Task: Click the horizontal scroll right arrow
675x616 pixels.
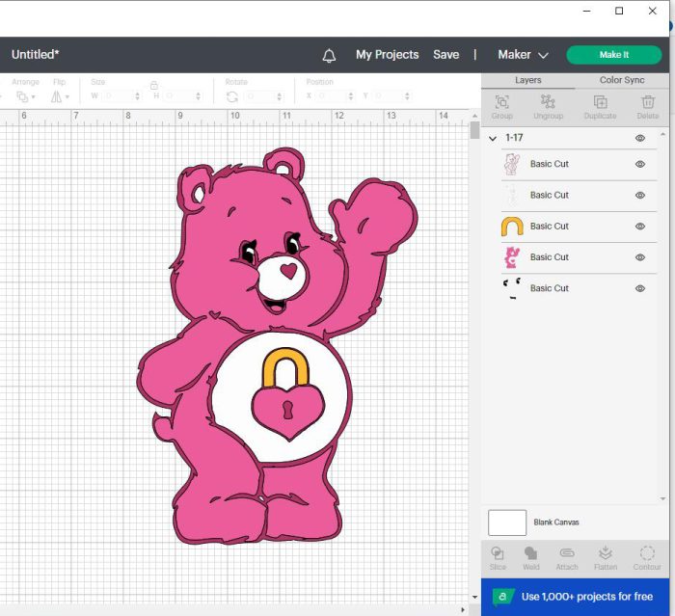Action: coord(463,610)
